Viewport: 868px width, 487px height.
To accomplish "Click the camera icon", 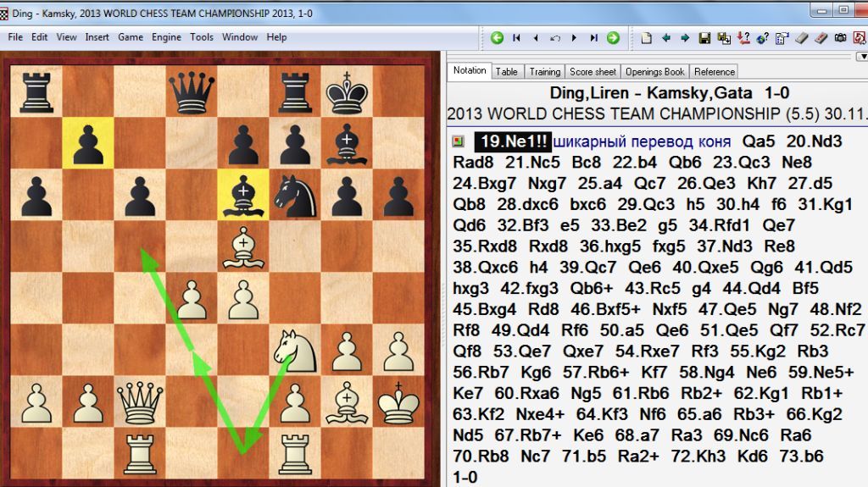I will 840,37.
